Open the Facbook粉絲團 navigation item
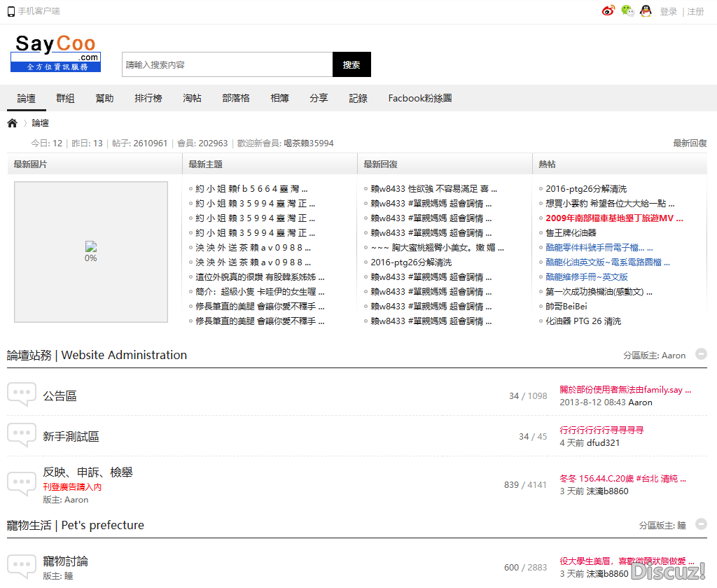The image size is (717, 588). (420, 98)
